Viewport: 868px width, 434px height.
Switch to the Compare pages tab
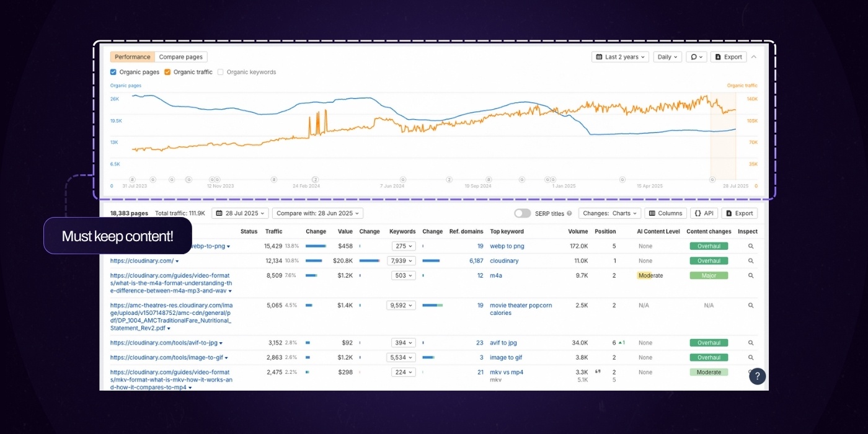point(180,57)
